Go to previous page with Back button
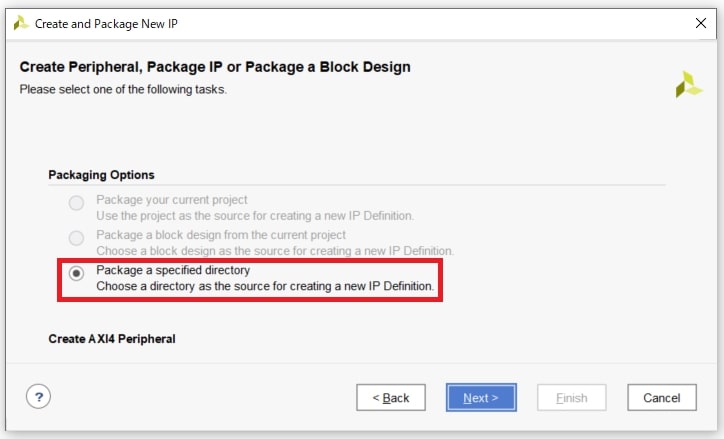Image resolution: width=724 pixels, height=439 pixels. (x=391, y=397)
